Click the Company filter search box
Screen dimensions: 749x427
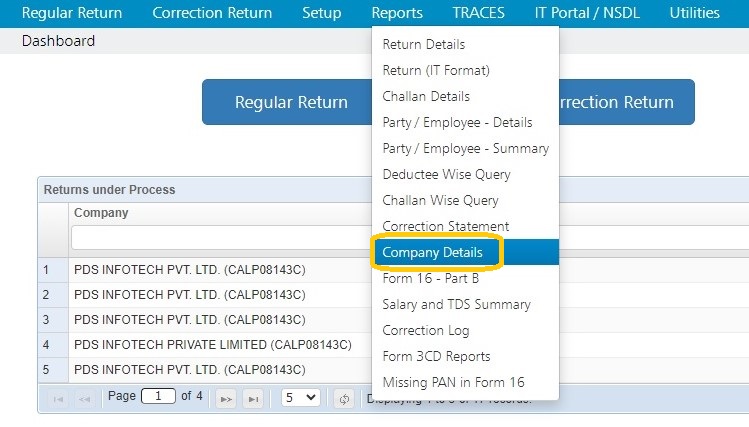tap(220, 238)
